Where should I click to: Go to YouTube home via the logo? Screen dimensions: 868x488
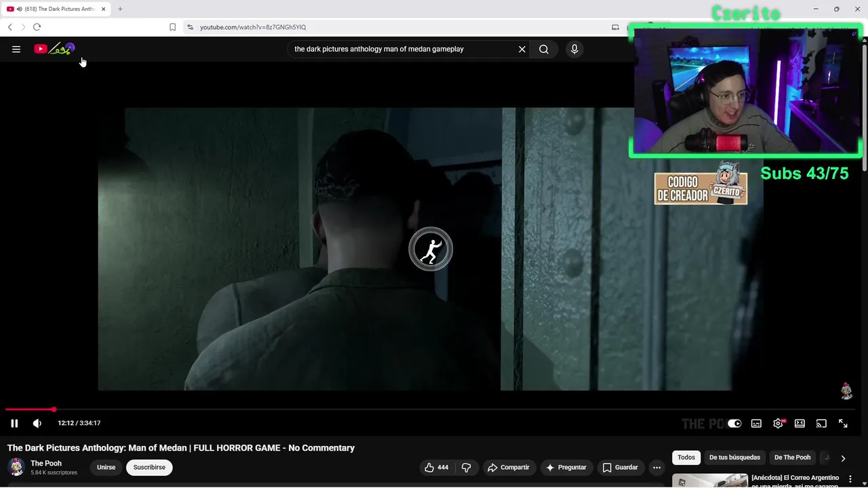(54, 49)
